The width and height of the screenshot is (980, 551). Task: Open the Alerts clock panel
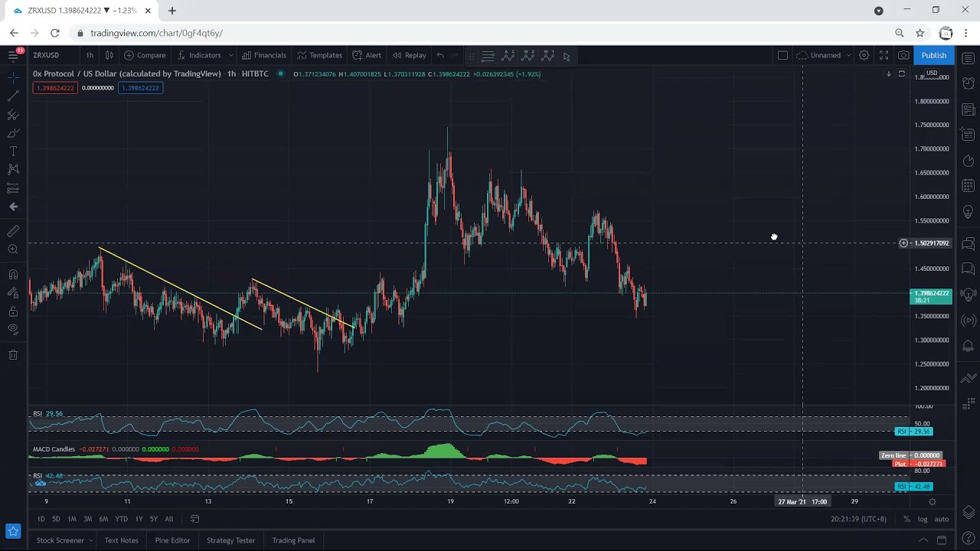pyautogui.click(x=969, y=83)
